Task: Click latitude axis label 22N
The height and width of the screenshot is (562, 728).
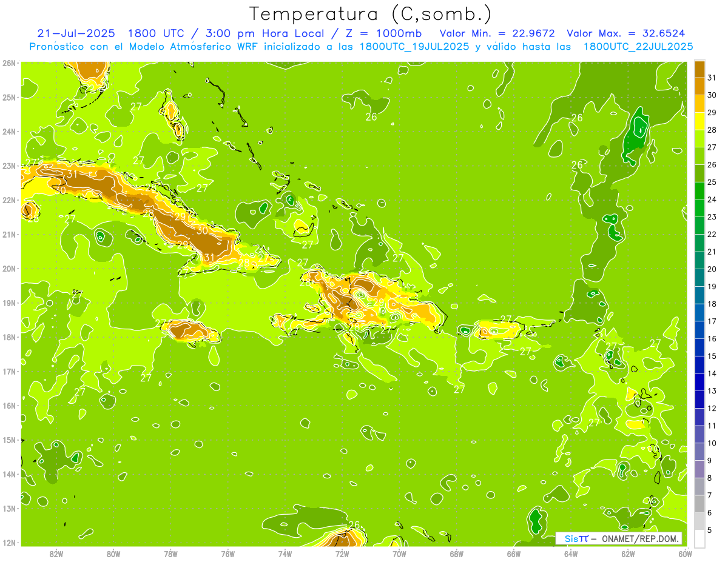Action: click(9, 199)
